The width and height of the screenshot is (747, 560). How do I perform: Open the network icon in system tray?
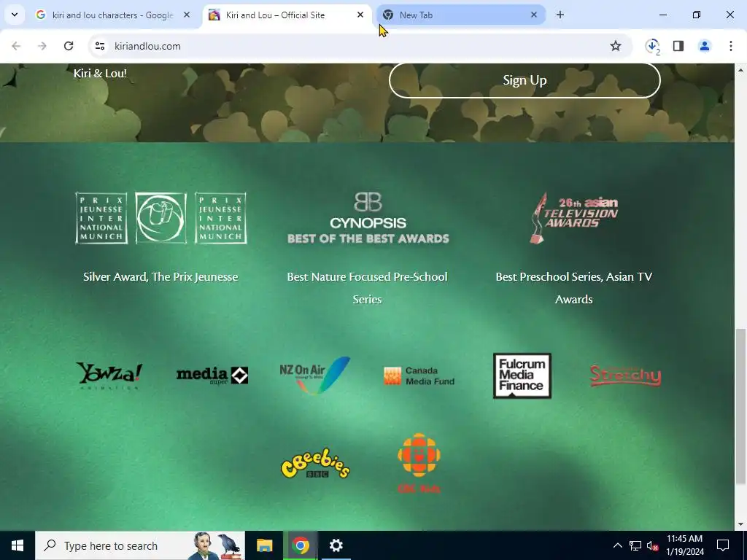click(x=635, y=545)
